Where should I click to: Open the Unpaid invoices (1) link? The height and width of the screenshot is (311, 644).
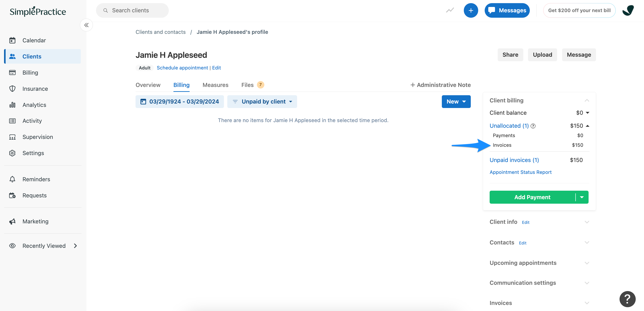(514, 160)
